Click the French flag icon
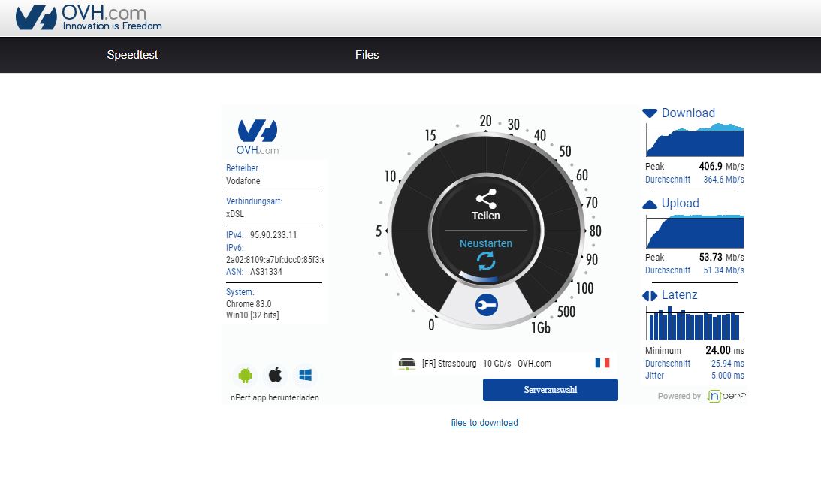Image resolution: width=821 pixels, height=504 pixels. [602, 363]
